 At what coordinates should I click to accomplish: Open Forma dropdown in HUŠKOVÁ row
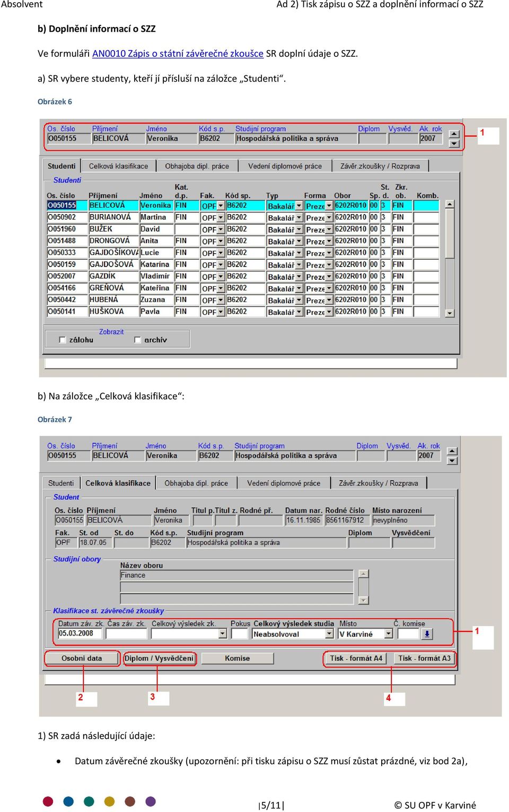(x=329, y=312)
